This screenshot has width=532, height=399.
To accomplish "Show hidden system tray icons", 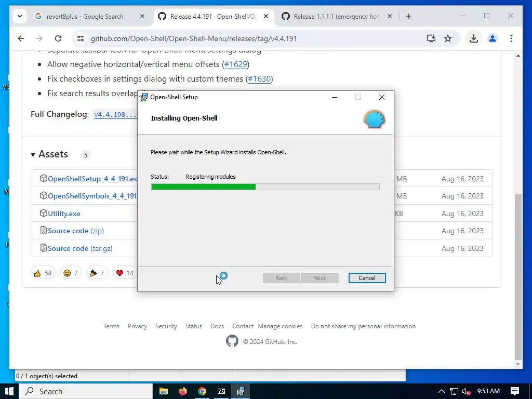I will pos(442,391).
